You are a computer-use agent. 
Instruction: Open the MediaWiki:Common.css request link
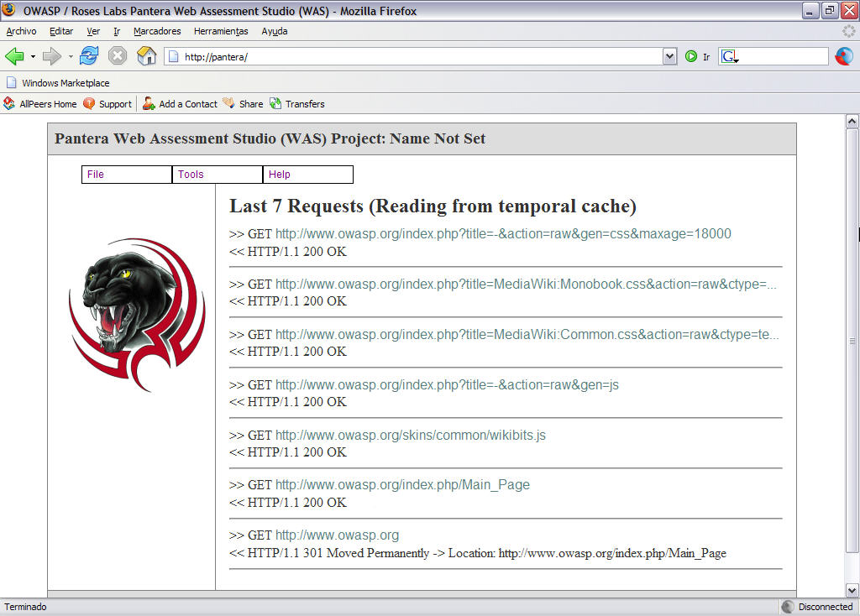(x=527, y=335)
